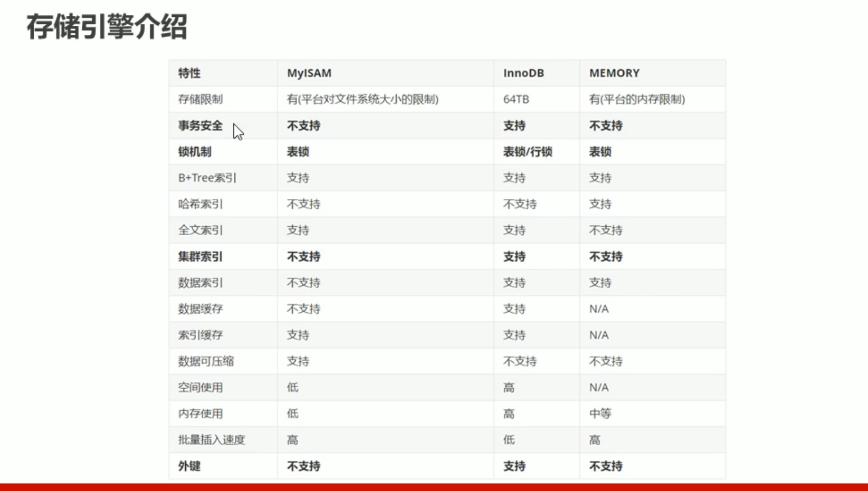Click the 外键 row label
This screenshot has height=491, width=868.
click(x=189, y=466)
